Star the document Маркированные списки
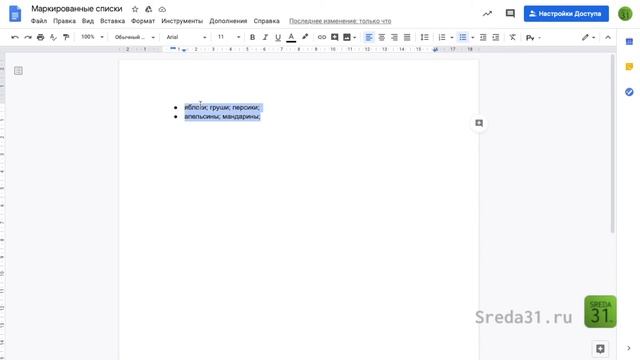Viewport: 640px width, 360px height. (x=135, y=9)
